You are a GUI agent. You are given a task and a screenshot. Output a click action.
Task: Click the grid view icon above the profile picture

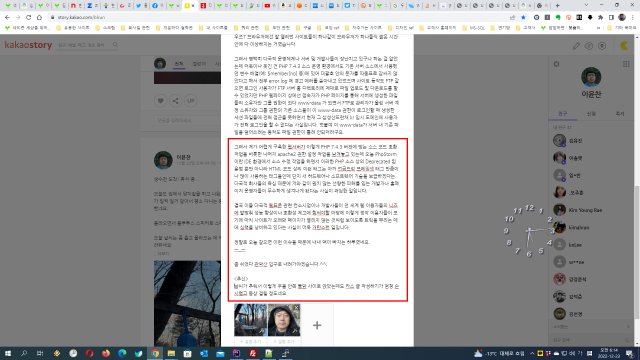[x=626, y=64]
